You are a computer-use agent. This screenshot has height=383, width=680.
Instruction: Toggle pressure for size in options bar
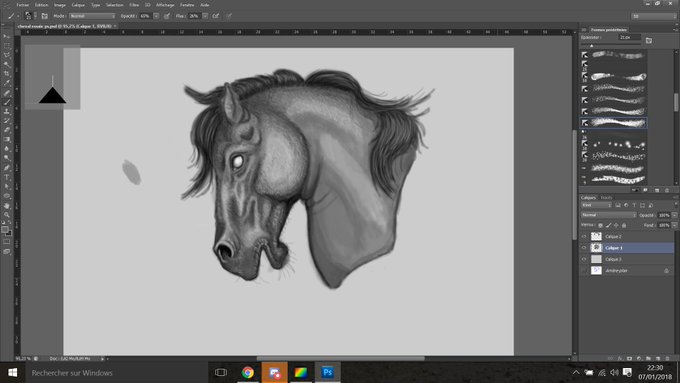[x=229, y=16]
